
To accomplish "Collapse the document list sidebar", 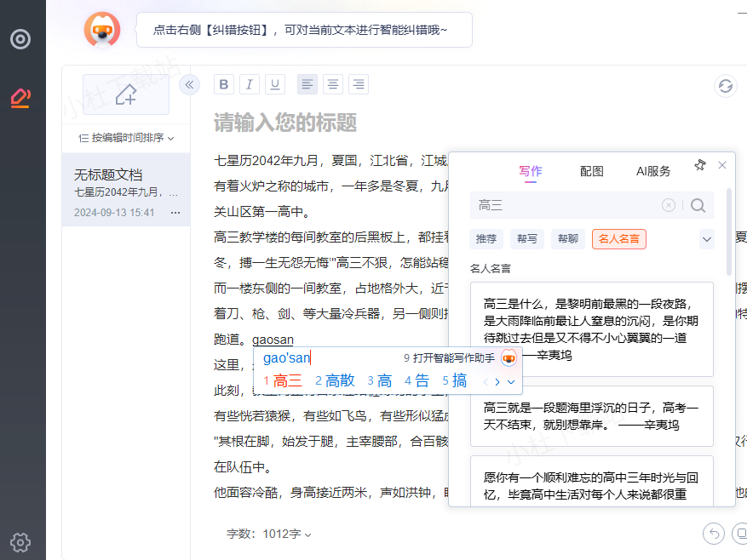I will tap(190, 84).
